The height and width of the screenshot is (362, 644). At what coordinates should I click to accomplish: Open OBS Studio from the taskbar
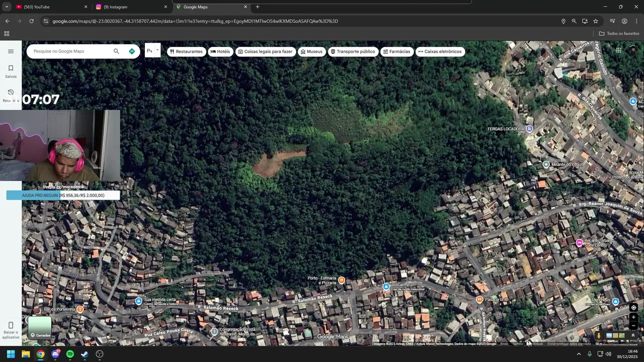pyautogui.click(x=100, y=354)
